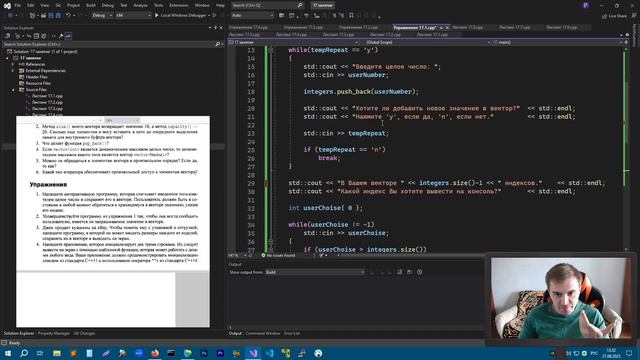Open the Global Scope dropdown

point(428,42)
